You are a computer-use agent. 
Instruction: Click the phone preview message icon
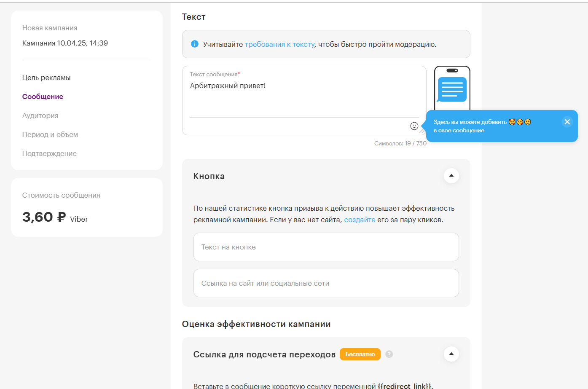452,89
